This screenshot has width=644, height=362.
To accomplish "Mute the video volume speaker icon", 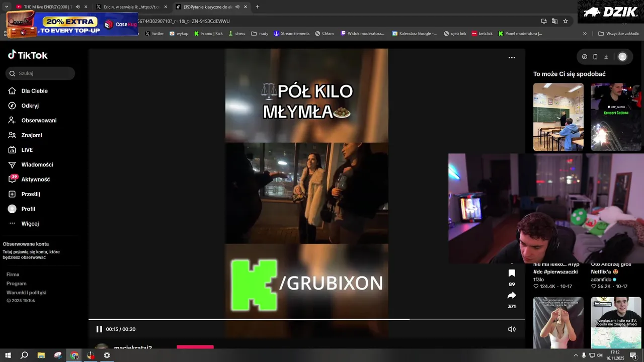I will pyautogui.click(x=512, y=329).
